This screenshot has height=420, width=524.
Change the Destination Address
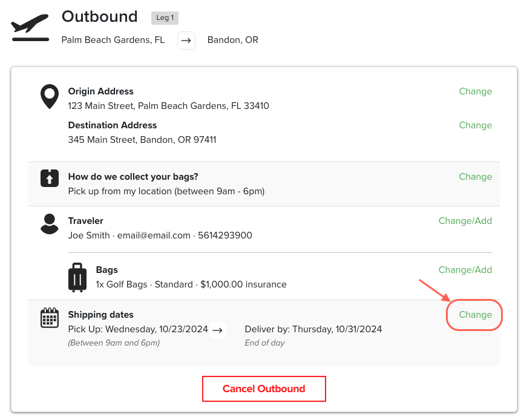(476, 125)
